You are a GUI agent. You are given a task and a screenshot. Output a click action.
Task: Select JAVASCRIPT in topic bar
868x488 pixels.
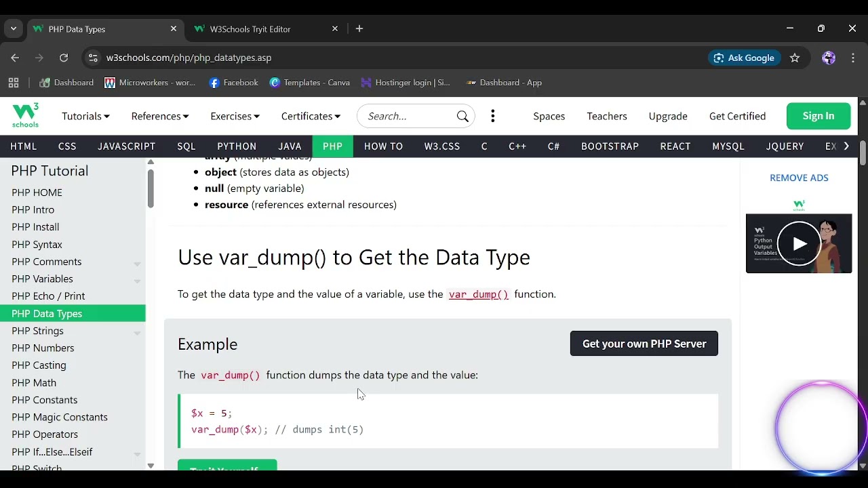tap(126, 146)
